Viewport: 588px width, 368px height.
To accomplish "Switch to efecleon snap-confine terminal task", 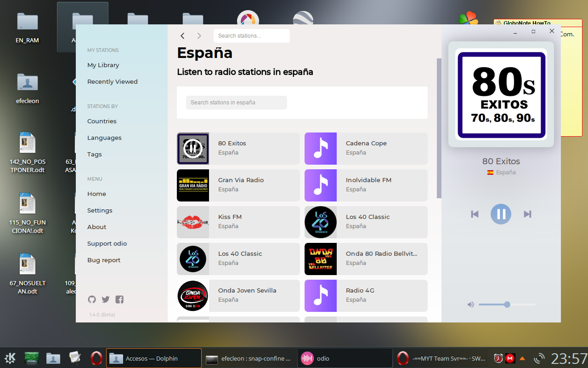I will coord(249,358).
